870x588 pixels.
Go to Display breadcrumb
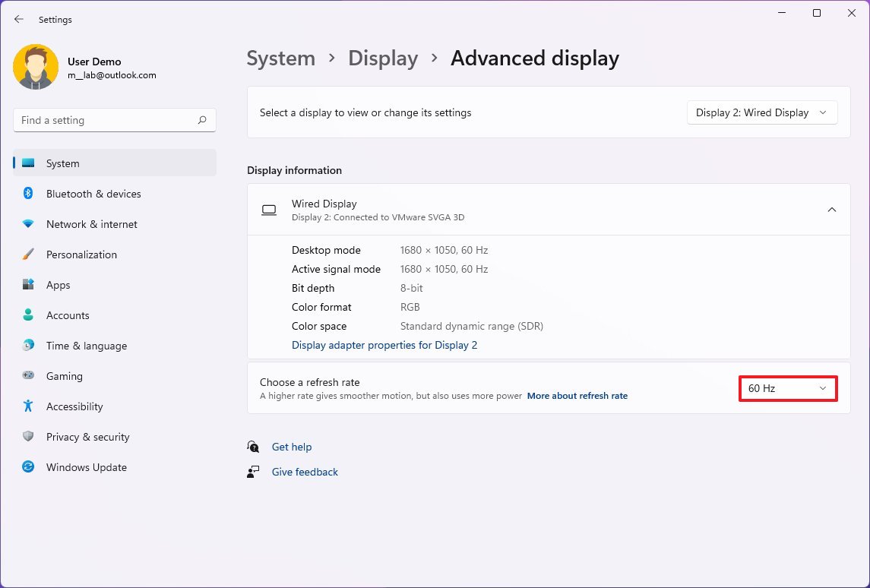[x=383, y=58]
